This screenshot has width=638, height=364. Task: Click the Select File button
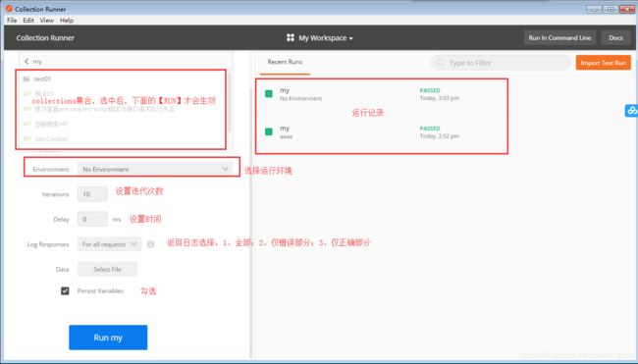click(x=107, y=269)
